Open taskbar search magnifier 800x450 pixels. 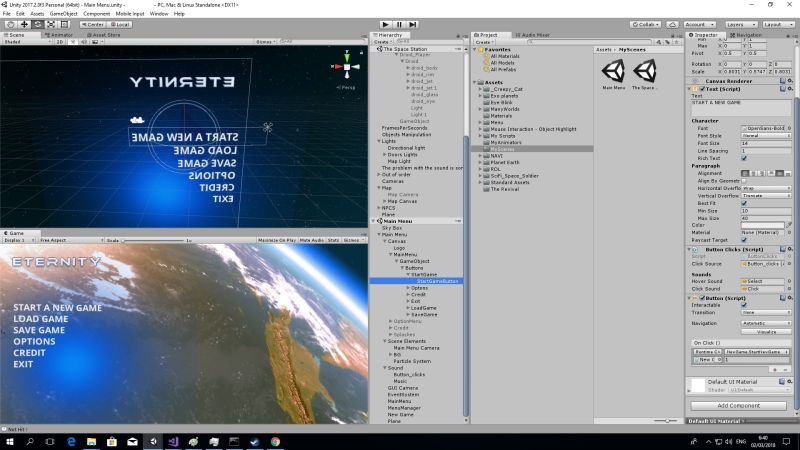click(30, 441)
